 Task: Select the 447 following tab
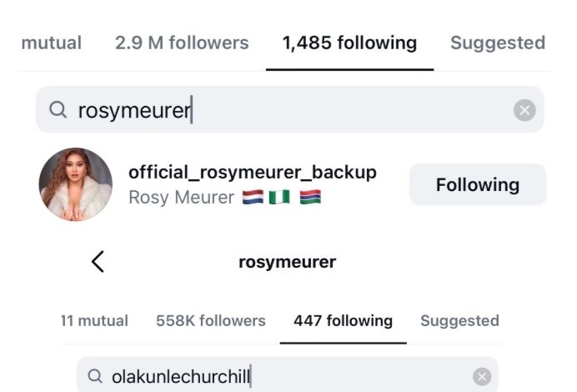coord(343,321)
